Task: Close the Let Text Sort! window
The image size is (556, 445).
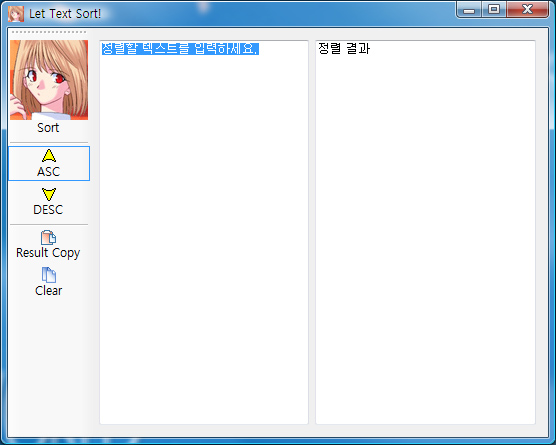Action: click(x=528, y=9)
